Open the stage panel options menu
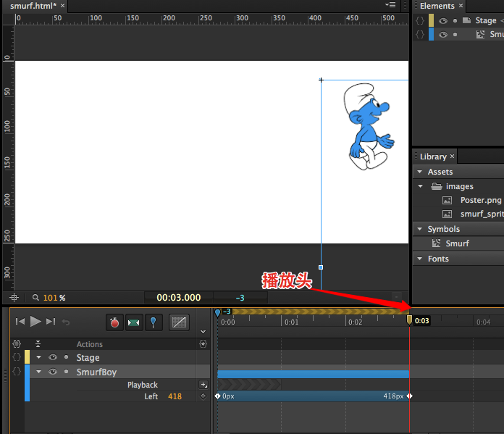Image resolution: width=504 pixels, height=434 pixels. [x=390, y=5]
